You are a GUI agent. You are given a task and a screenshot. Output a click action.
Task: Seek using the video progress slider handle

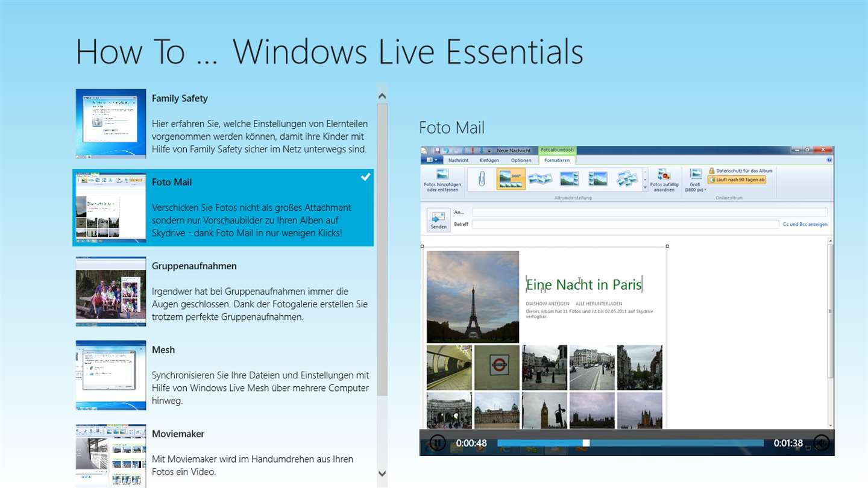click(586, 443)
